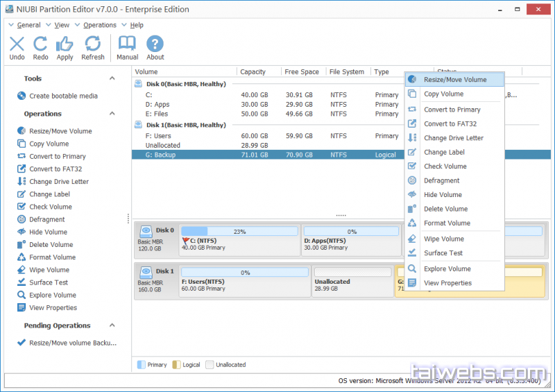Sort by the Capacity column header

point(253,71)
